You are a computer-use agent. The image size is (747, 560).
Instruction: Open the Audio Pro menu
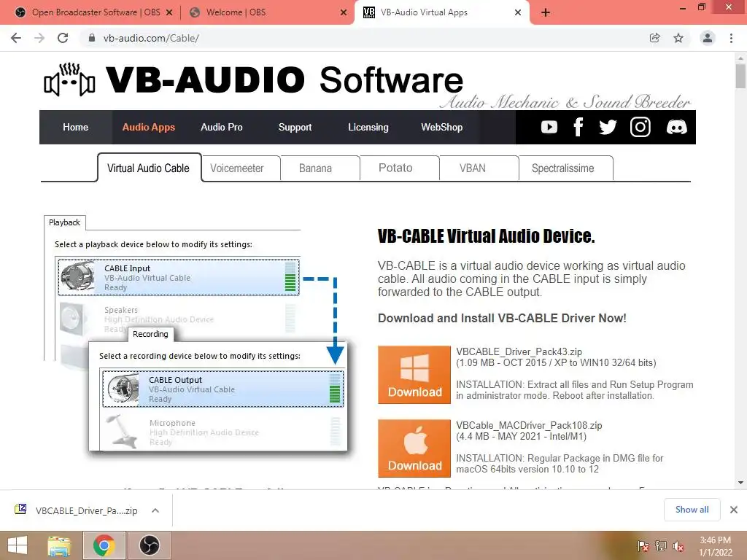pos(222,127)
